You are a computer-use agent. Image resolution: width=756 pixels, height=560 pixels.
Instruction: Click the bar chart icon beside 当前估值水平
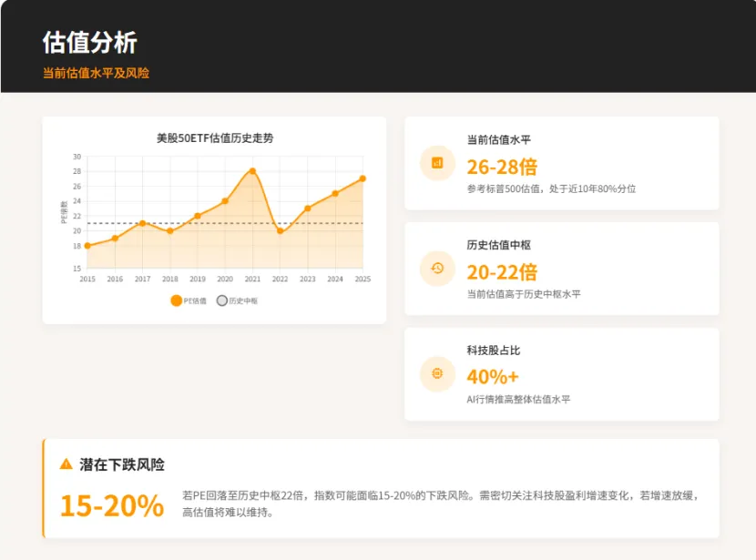(x=437, y=163)
